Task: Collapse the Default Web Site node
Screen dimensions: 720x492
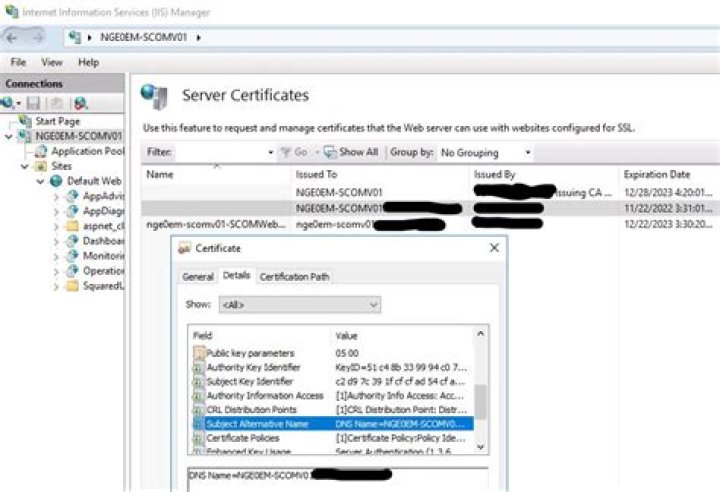Action: (x=40, y=181)
